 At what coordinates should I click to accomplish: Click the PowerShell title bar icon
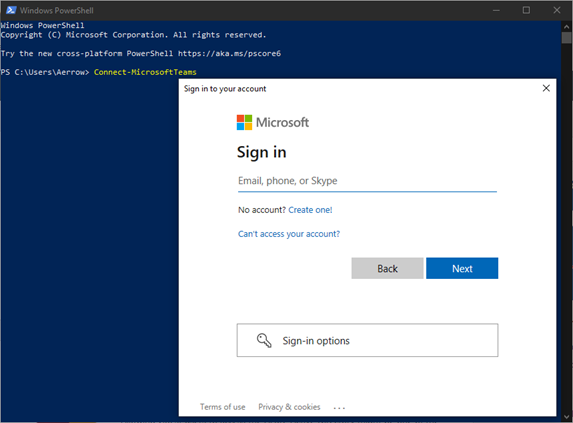click(11, 10)
